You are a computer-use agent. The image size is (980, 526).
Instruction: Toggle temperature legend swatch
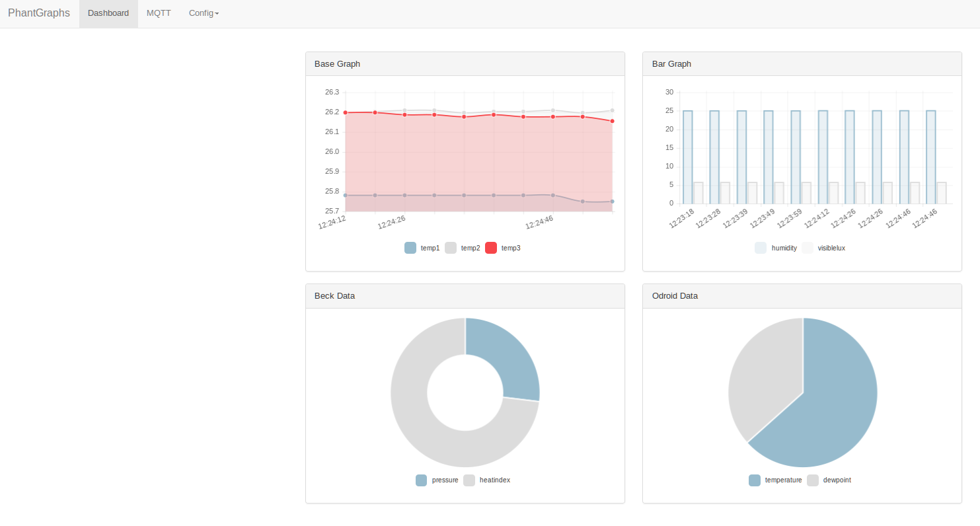pyautogui.click(x=755, y=480)
